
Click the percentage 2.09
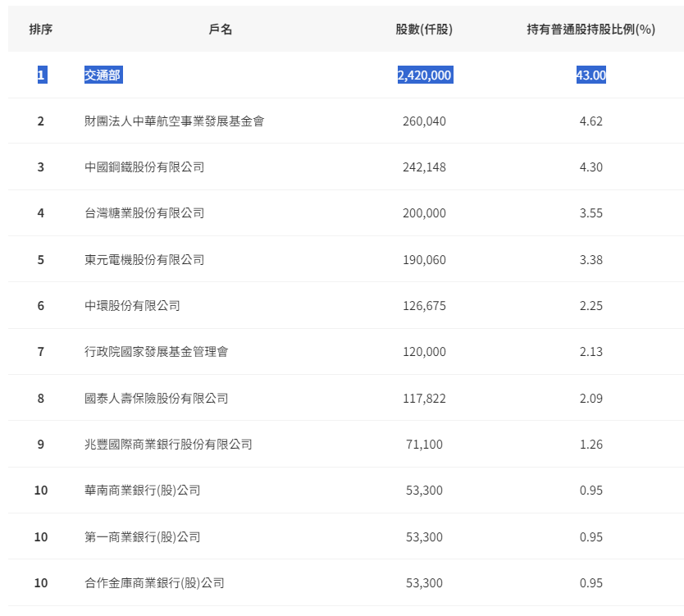pyautogui.click(x=591, y=399)
